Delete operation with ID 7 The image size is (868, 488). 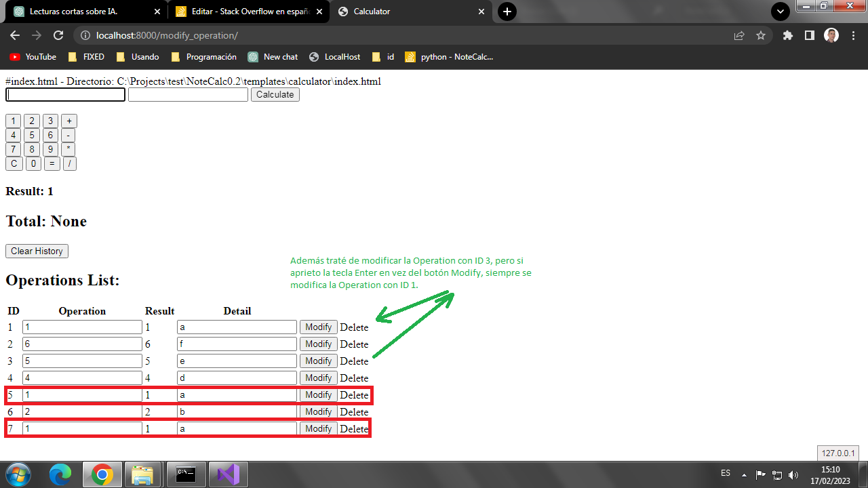[x=354, y=429]
